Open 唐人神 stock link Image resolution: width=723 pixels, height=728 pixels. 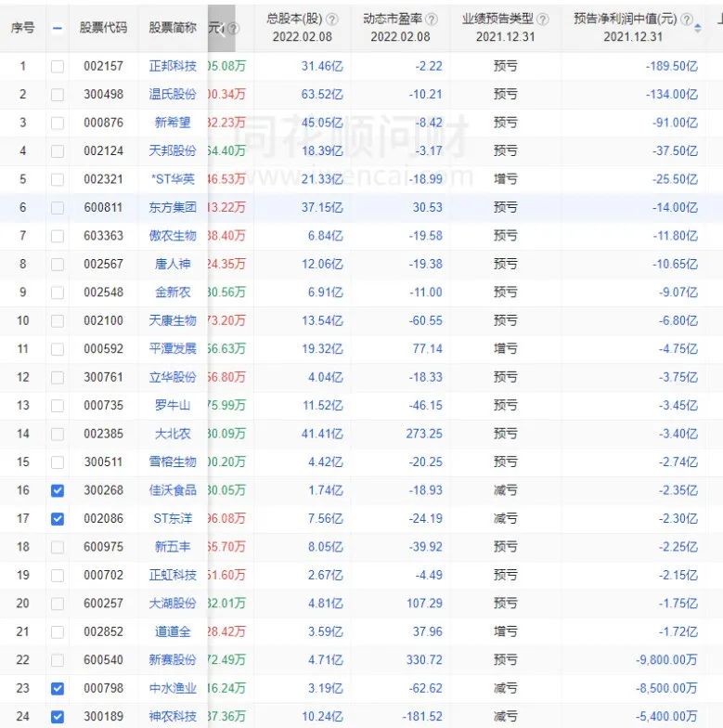[173, 264]
